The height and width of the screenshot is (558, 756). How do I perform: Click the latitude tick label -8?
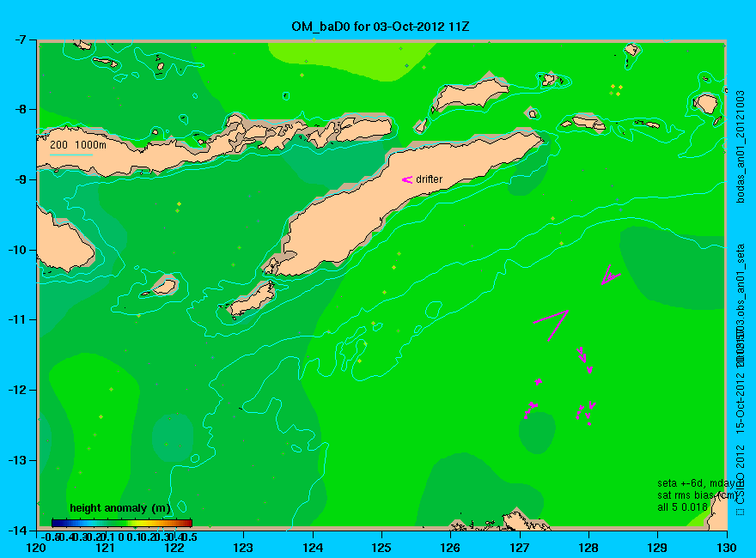[x=19, y=109]
